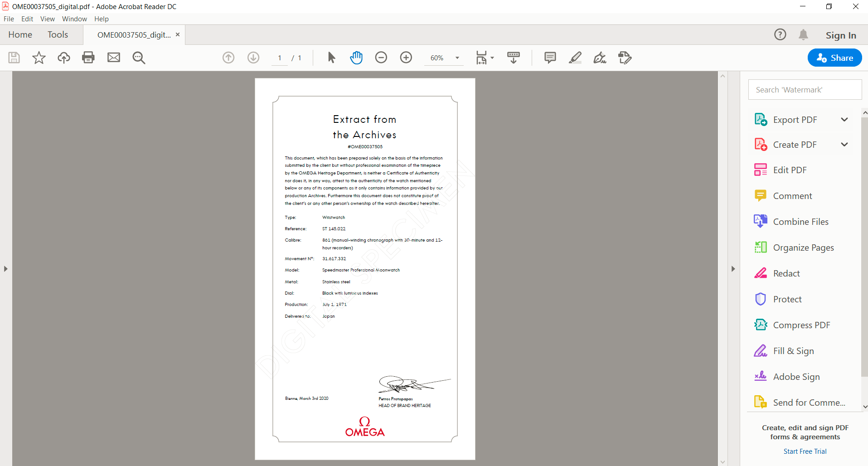
Task: Click the Start Free Trial link
Action: pos(805,451)
